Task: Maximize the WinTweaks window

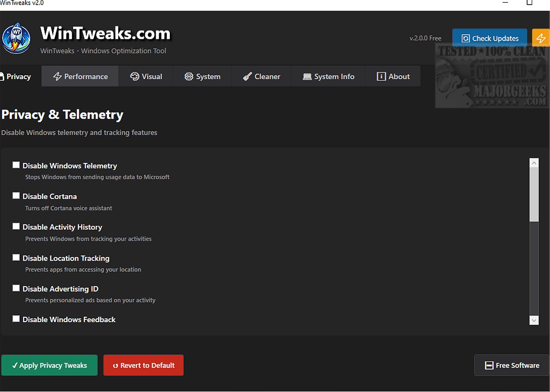Action: (x=529, y=3)
